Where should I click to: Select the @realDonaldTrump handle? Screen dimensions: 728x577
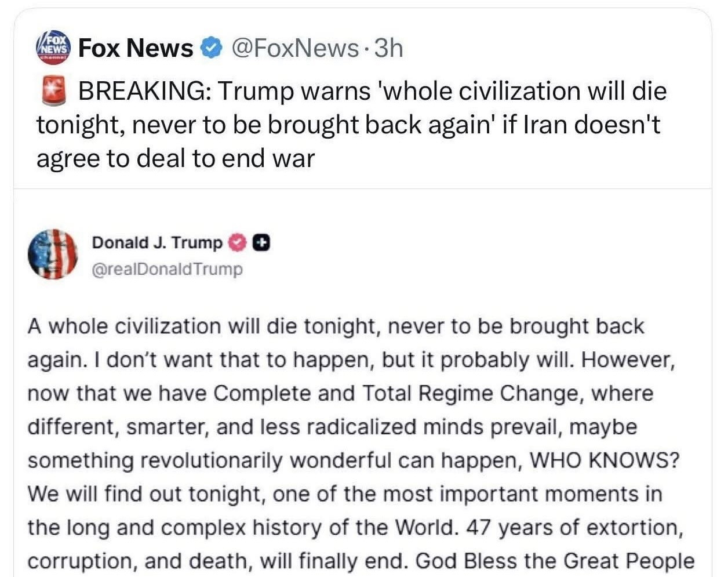(x=168, y=269)
